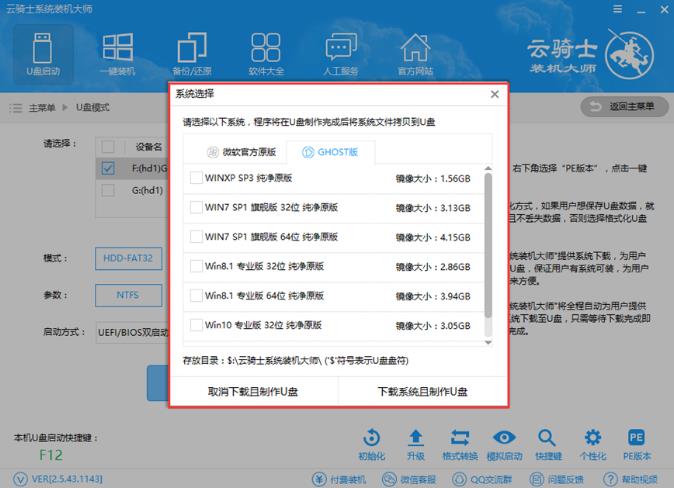
Task: Check Win8.1 专业版 32位 checkbox
Action: click(196, 266)
